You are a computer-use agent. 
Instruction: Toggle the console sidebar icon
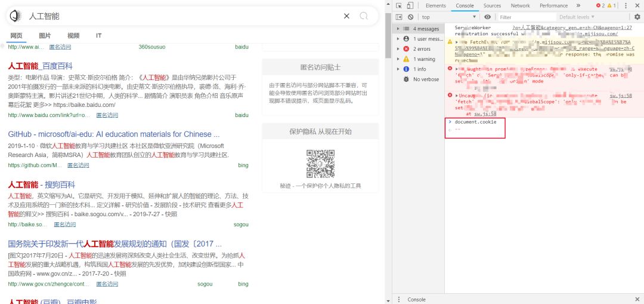click(399, 17)
